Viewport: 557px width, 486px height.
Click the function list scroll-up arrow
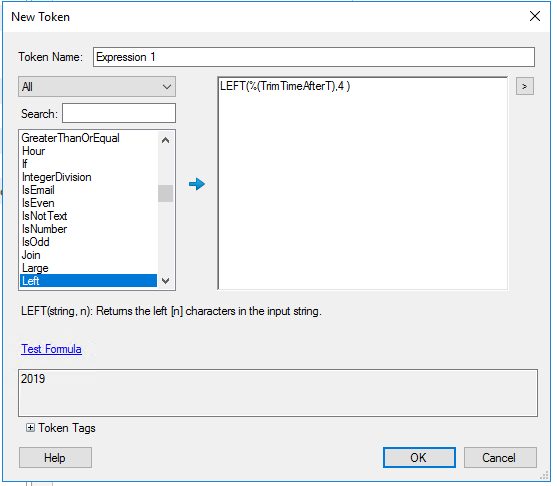click(x=165, y=140)
